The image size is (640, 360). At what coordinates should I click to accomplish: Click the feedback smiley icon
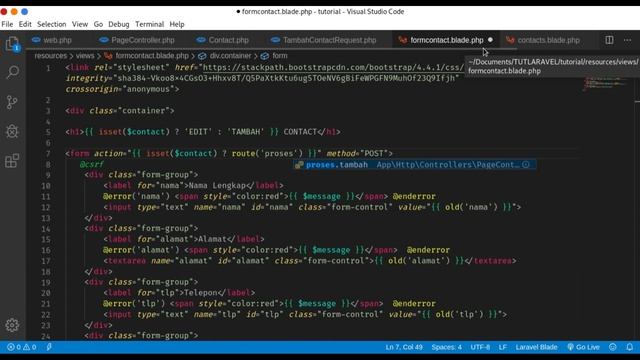(x=613, y=347)
